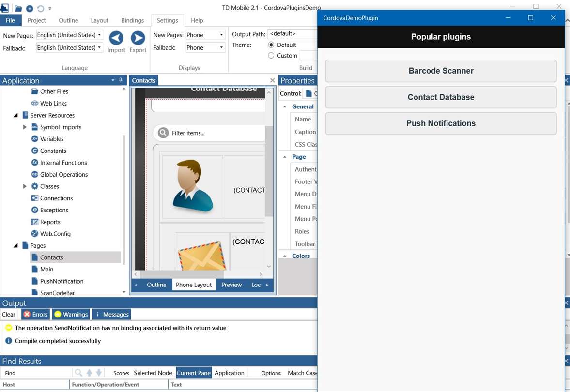Click the Barcode Scanner plugin button
This screenshot has width=570, height=392.
click(x=441, y=71)
